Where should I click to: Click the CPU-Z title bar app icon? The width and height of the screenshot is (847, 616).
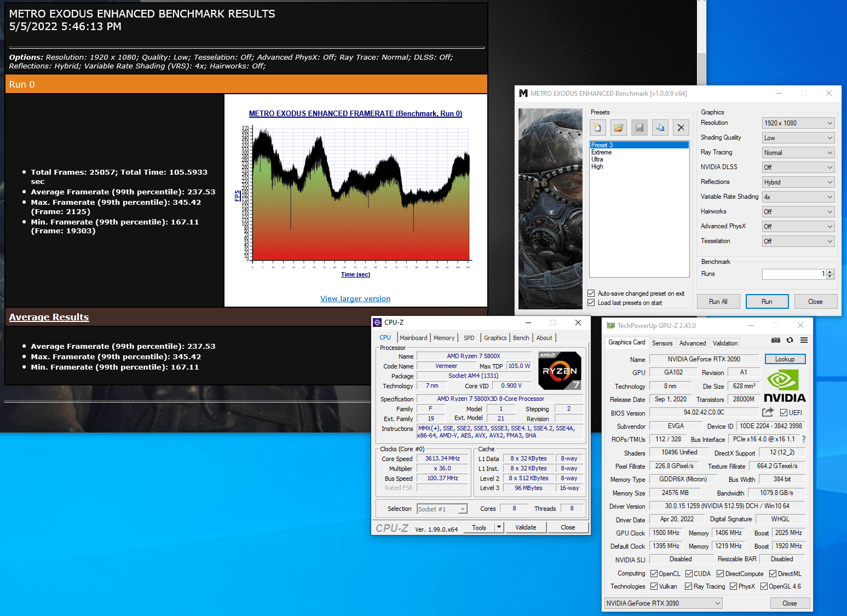pos(377,323)
